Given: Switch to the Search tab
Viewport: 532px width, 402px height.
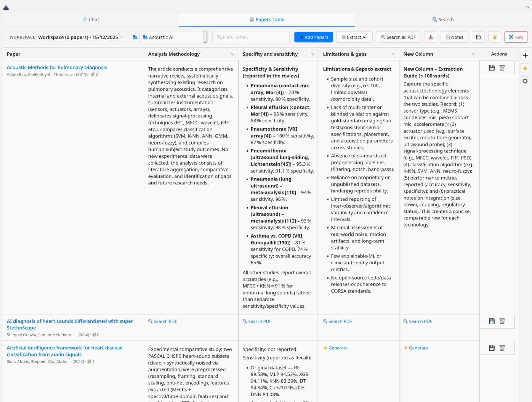Looking at the screenshot, I should [x=443, y=19].
